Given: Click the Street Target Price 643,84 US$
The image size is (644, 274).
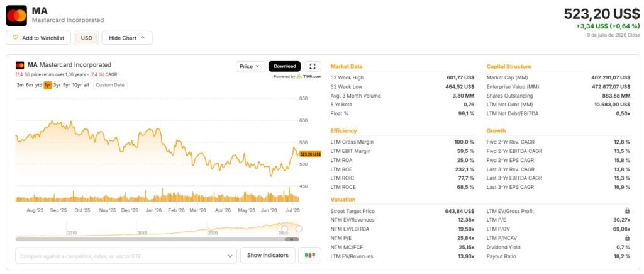Looking at the screenshot, I should (x=460, y=211).
